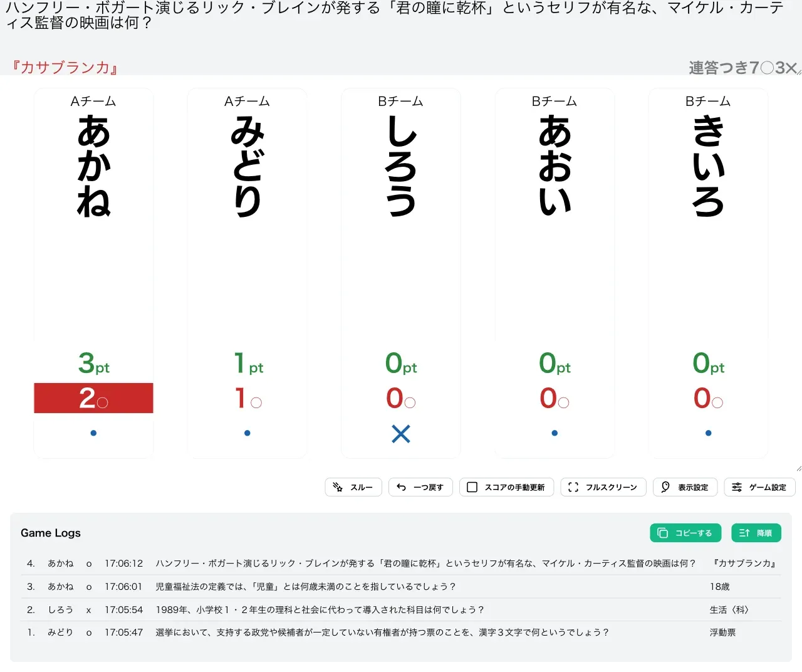802x672 pixels.
Task: Click みどり's 1pt score
Action: pos(248,364)
